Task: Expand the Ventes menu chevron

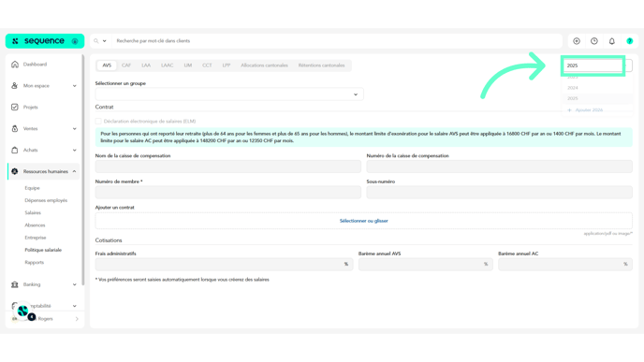Action: click(x=74, y=128)
